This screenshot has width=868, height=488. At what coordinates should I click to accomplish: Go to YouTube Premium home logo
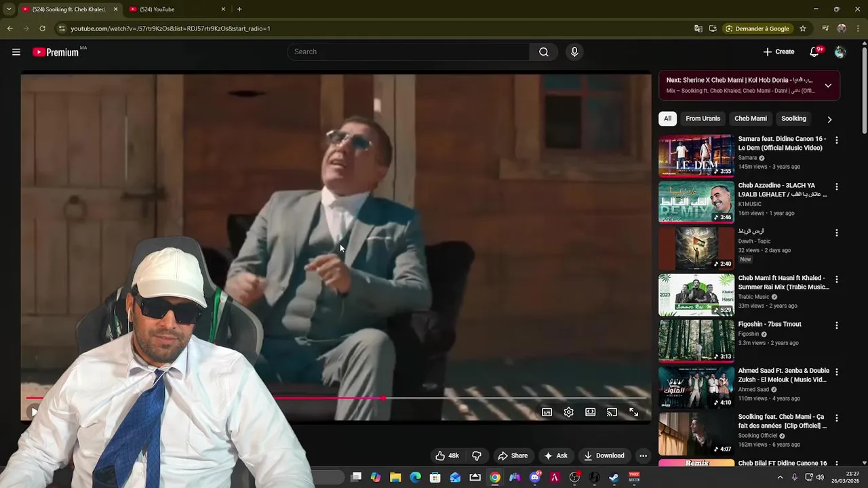(56, 52)
